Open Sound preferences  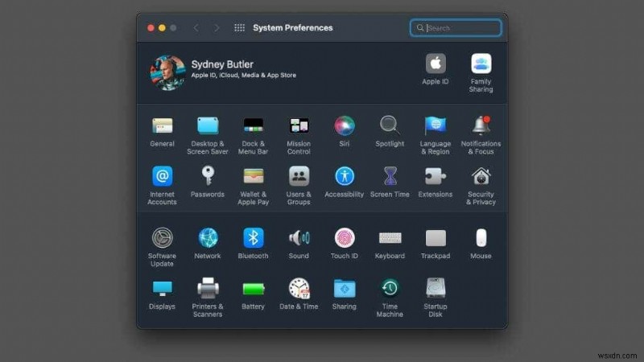pyautogui.click(x=299, y=237)
